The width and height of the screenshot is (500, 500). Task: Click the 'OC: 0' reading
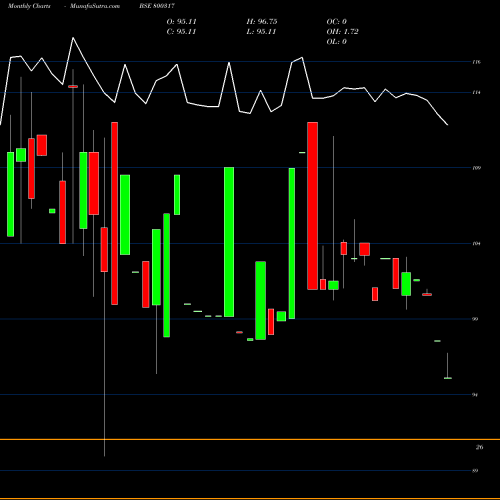click(337, 22)
